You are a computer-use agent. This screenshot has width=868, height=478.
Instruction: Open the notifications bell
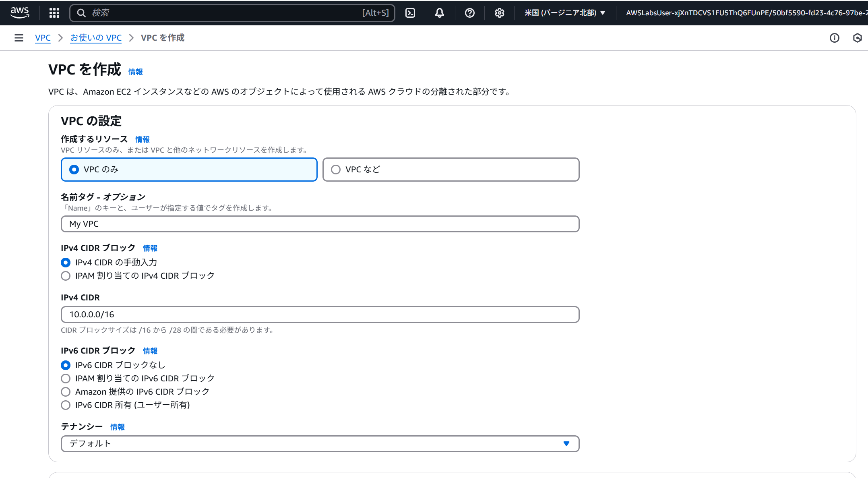[x=440, y=13]
